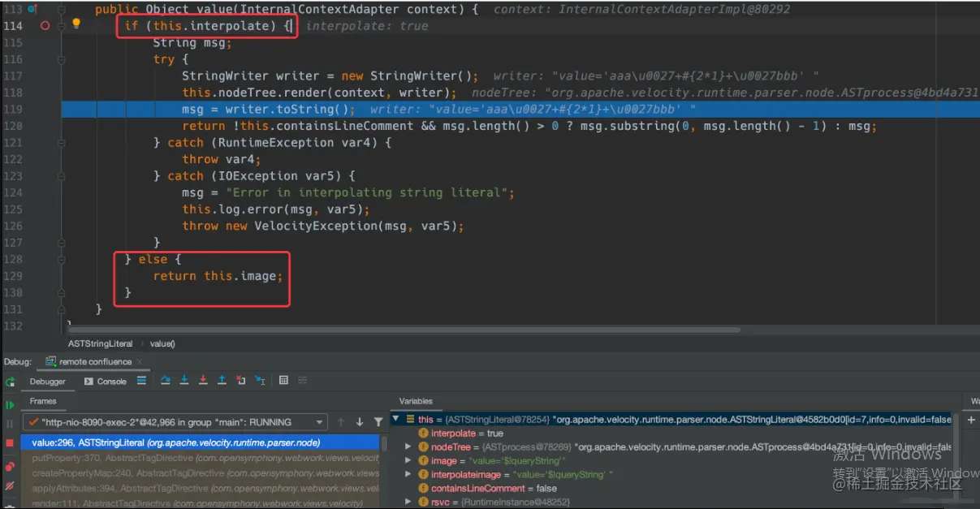Screen dimensions: 980x509
Task: Toggle breakpoint on line 114
Action: [45, 26]
